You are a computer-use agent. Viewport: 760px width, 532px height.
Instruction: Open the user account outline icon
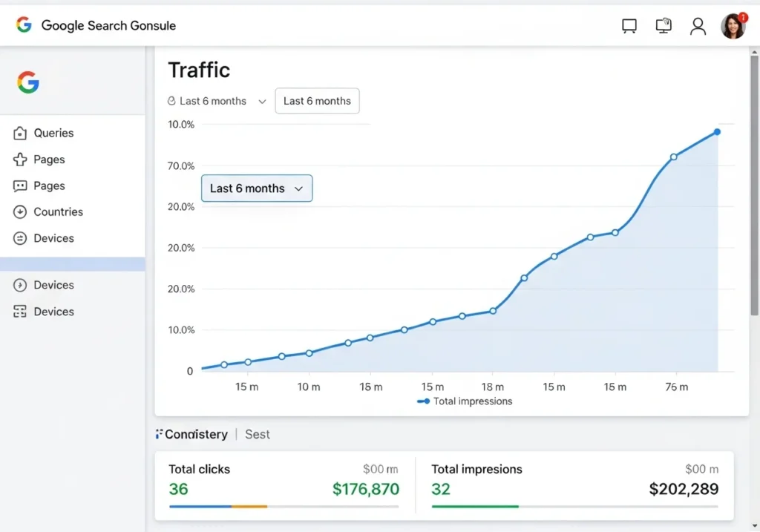(698, 26)
